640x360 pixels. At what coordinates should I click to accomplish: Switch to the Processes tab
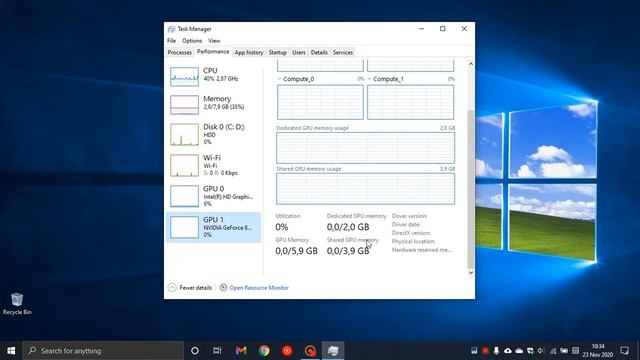pos(180,53)
